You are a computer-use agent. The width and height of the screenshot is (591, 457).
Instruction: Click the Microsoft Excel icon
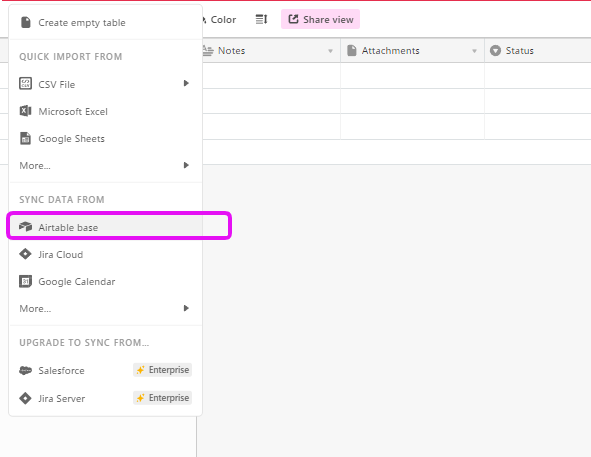tap(26, 111)
